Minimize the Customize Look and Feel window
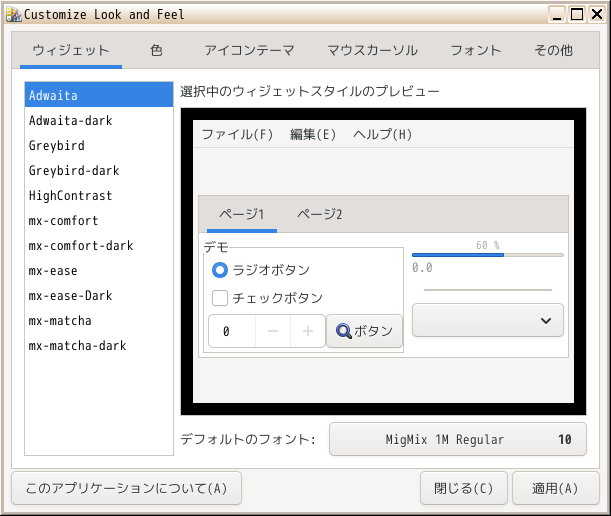Screen dimensions: 611x516 point(557,14)
